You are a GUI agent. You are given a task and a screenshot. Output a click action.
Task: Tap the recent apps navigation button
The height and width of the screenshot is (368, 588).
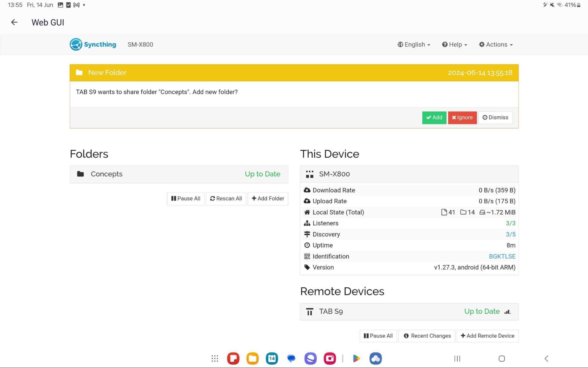click(457, 359)
